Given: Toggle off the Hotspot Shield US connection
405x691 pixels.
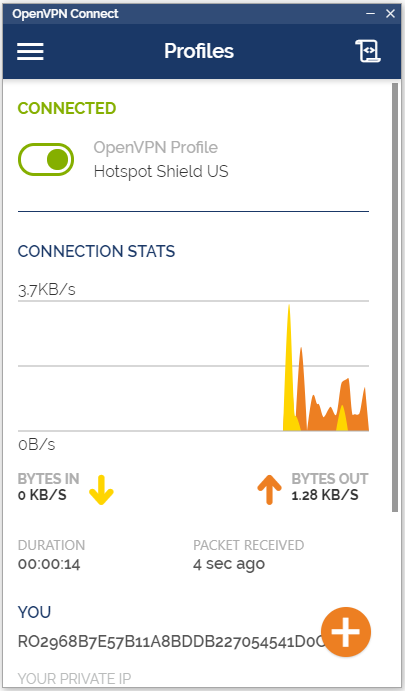Looking at the screenshot, I should [46, 160].
